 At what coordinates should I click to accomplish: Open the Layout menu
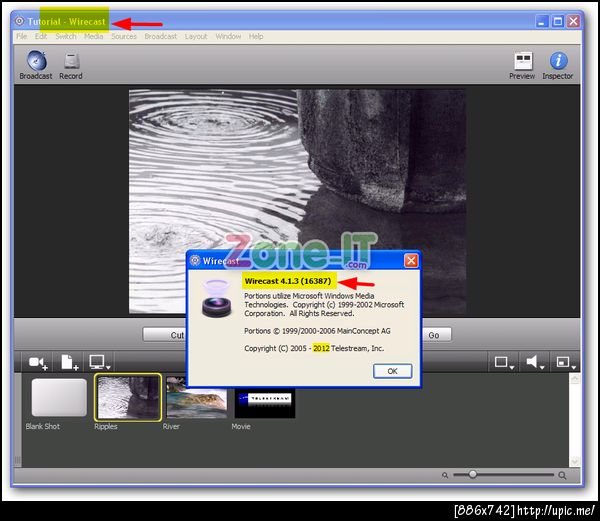coord(196,36)
